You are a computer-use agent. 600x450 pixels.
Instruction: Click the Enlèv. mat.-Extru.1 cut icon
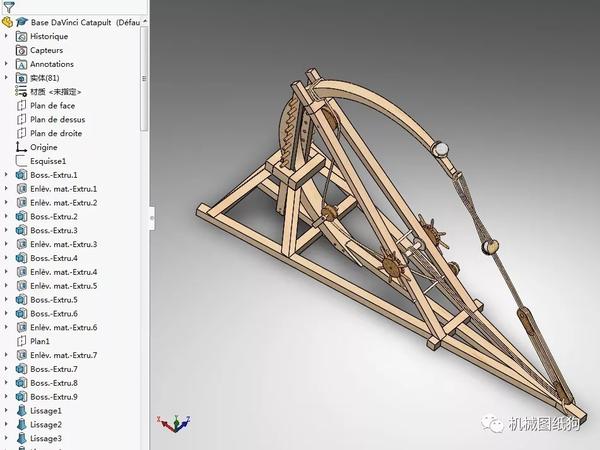pyautogui.click(x=21, y=189)
